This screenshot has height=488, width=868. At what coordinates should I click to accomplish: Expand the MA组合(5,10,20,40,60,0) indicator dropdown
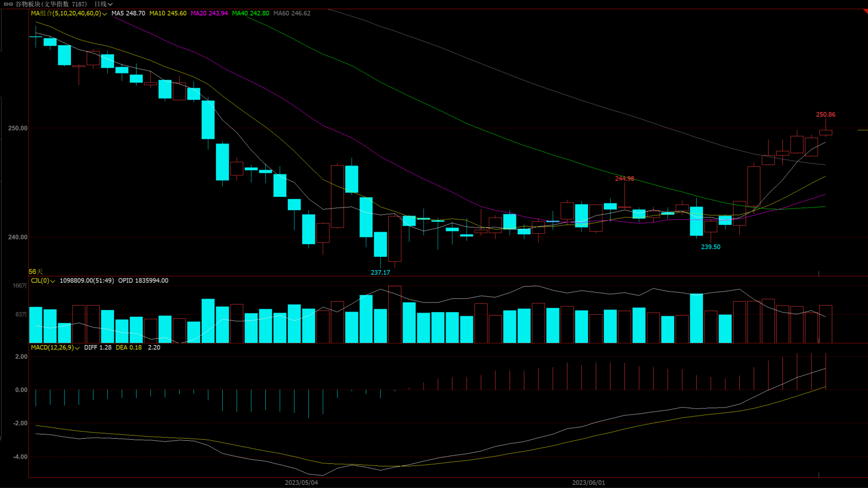(69, 13)
